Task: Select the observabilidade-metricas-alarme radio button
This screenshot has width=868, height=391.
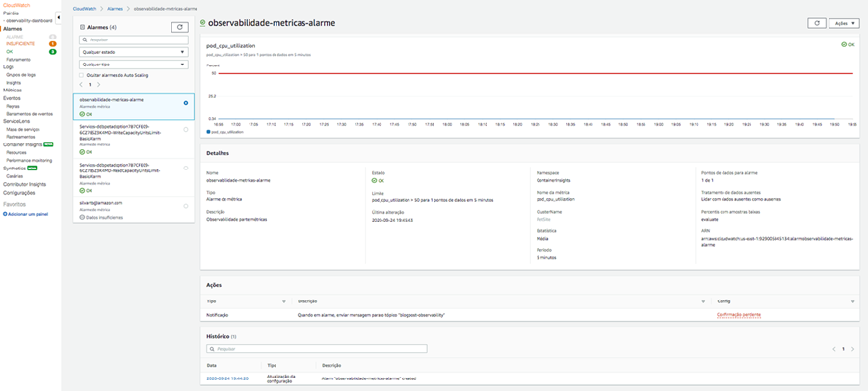Action: click(185, 103)
